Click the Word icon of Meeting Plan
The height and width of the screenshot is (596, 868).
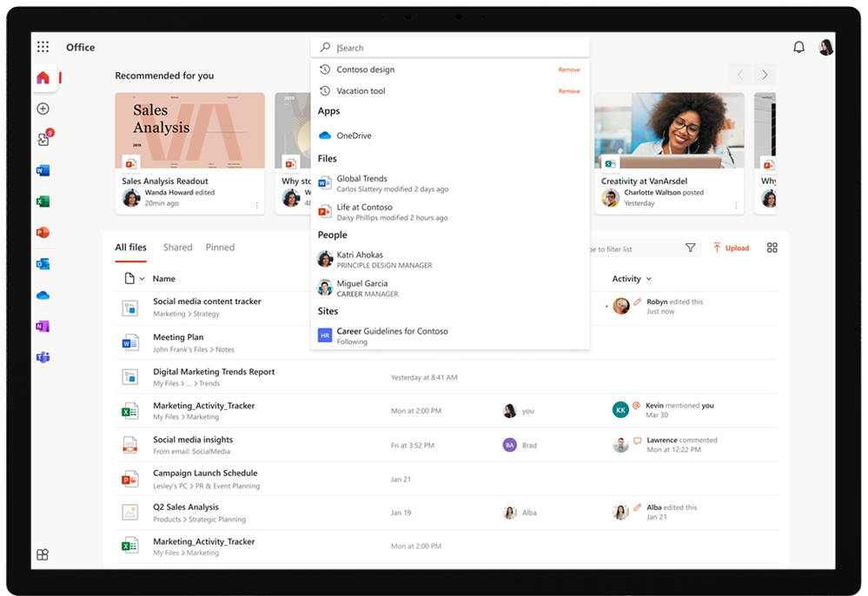coord(129,343)
